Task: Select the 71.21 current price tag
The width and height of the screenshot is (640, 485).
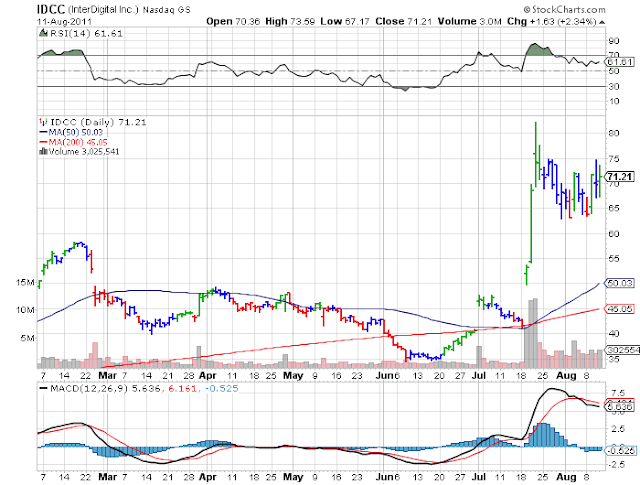Action: [x=620, y=177]
